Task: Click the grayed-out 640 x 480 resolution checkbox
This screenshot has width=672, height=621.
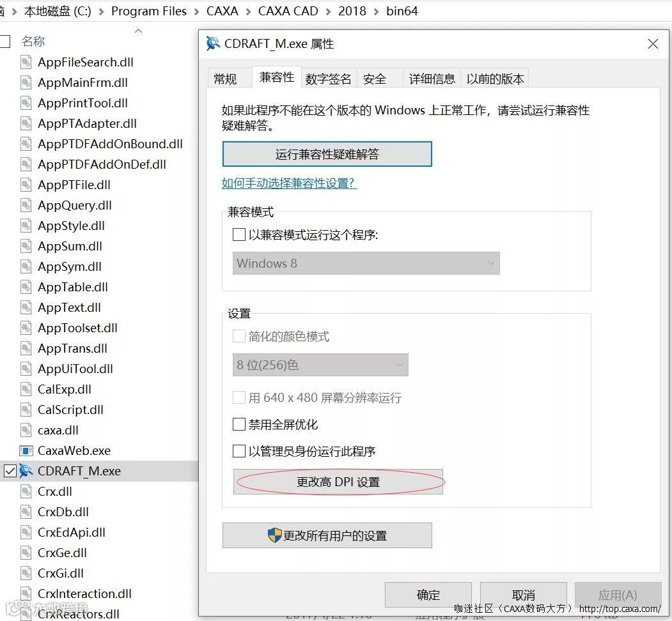Action: pos(238,397)
